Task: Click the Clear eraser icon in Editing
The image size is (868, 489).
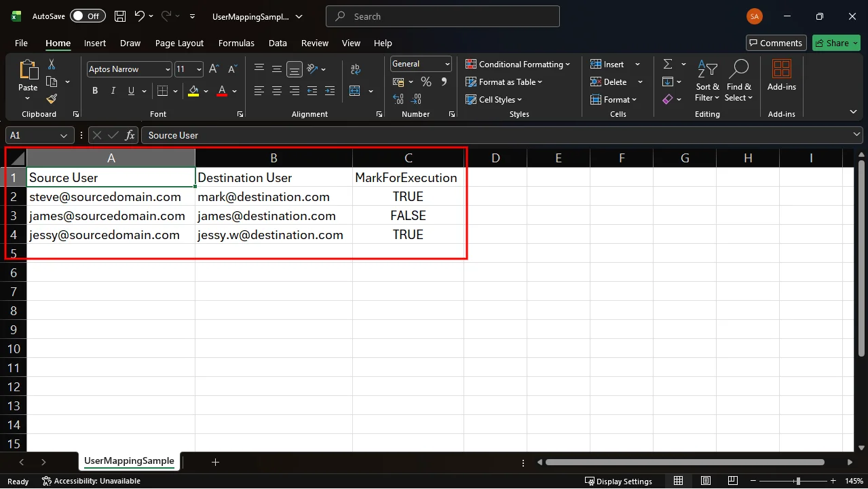Action: 668,99
